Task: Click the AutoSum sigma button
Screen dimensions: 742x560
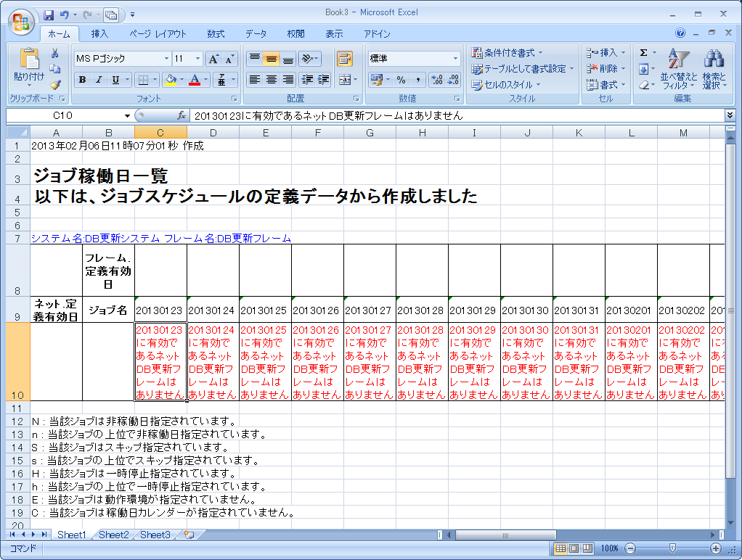Action: (x=643, y=52)
